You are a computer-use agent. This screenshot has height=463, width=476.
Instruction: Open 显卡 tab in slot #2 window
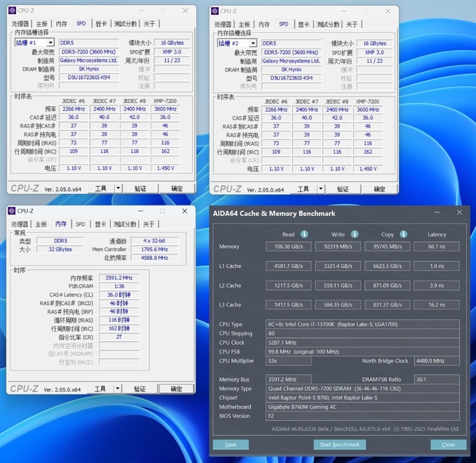point(303,24)
